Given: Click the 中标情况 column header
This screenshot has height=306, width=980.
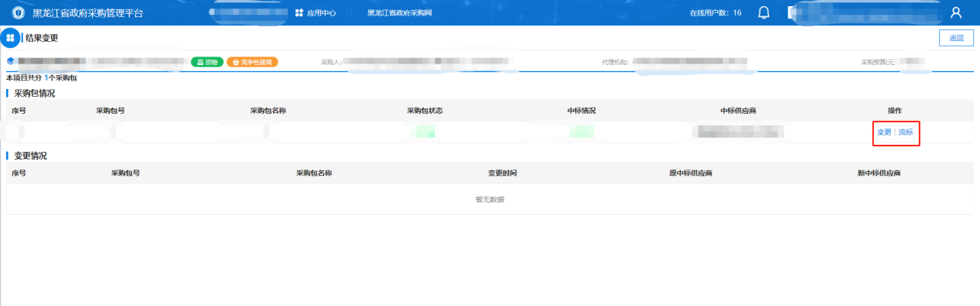Looking at the screenshot, I should click(x=582, y=111).
